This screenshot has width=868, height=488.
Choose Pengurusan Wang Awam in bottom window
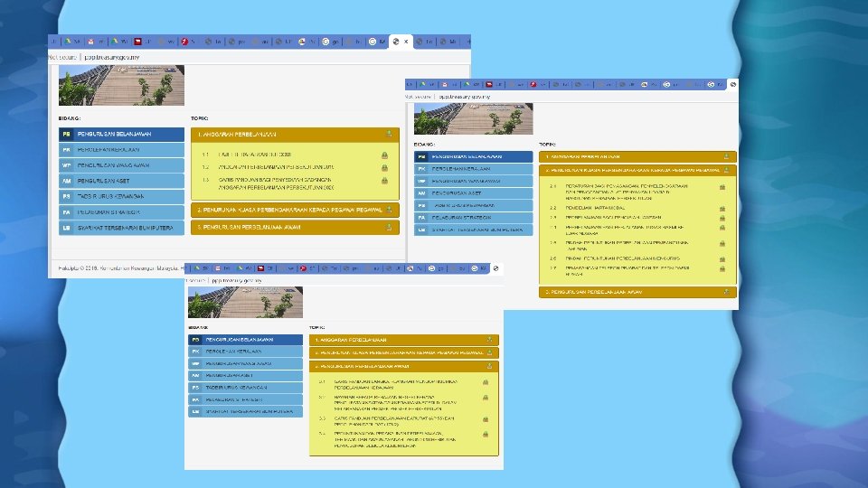coord(245,363)
